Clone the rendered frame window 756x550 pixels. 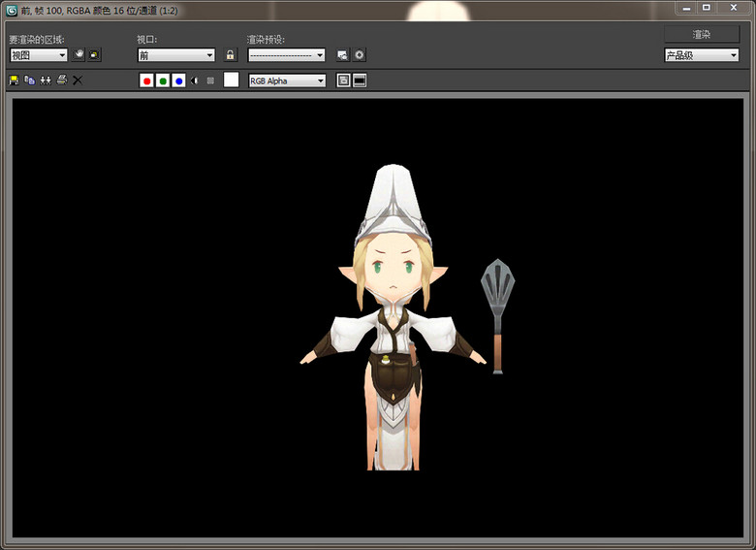click(46, 81)
